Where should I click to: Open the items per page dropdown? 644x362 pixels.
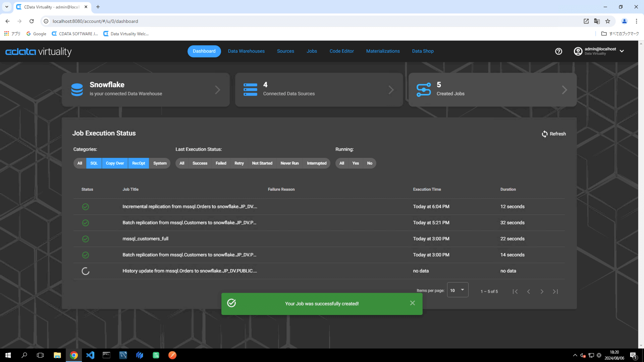[458, 290]
